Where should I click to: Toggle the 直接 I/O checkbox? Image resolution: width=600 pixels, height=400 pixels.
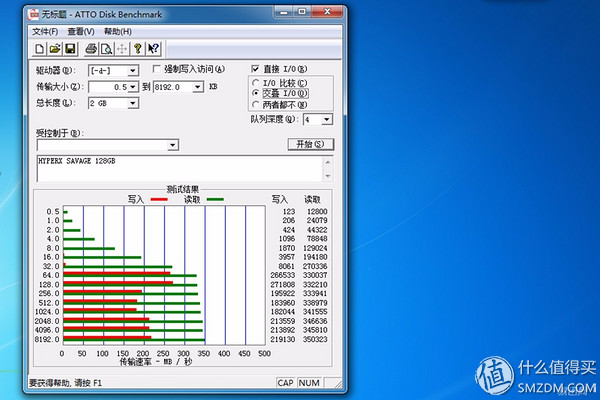point(256,68)
